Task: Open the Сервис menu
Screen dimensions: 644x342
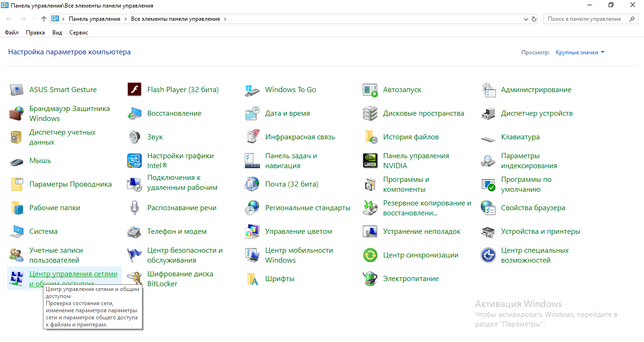Action: [x=79, y=33]
